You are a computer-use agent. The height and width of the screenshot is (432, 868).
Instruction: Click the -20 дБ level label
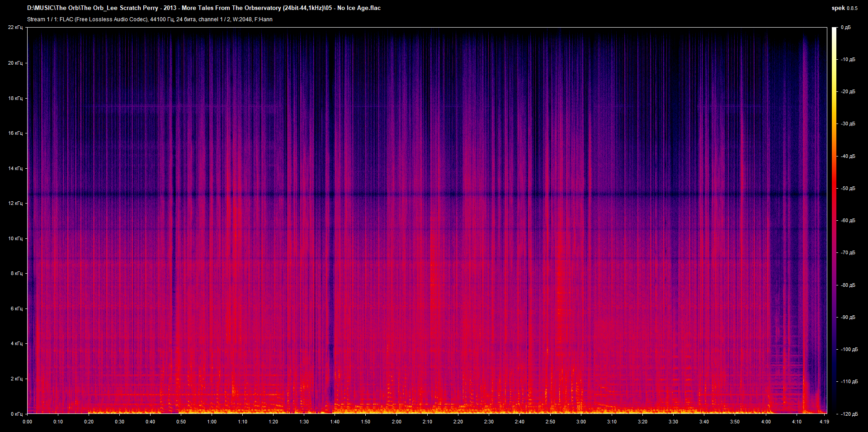848,92
